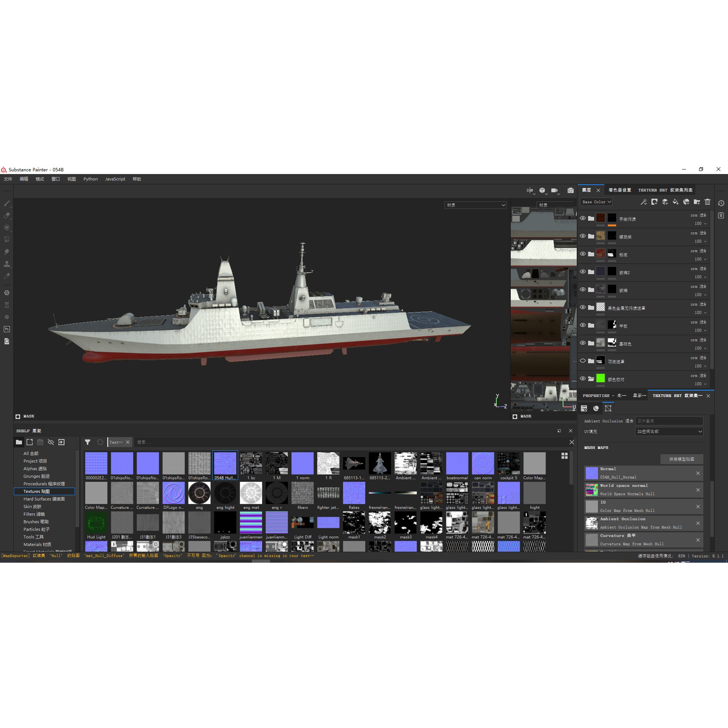This screenshot has height=728, width=728.
Task: Select the Clone stamp tool
Action: coord(7,264)
